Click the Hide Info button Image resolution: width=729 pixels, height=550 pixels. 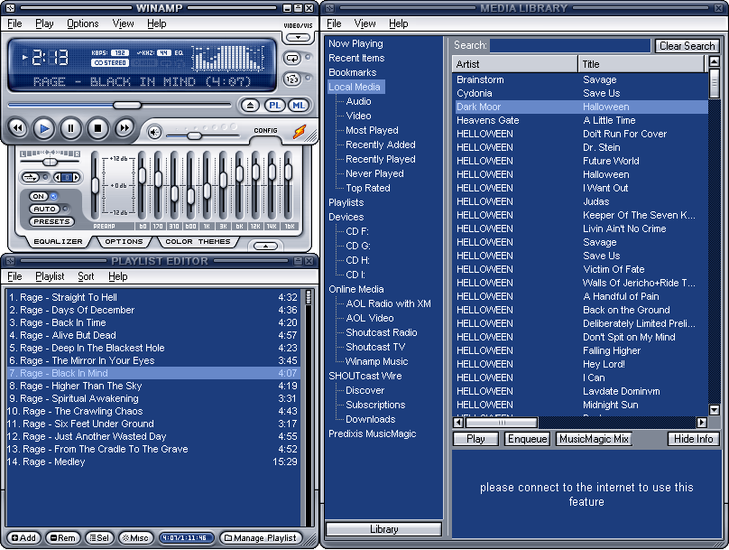[x=693, y=439]
